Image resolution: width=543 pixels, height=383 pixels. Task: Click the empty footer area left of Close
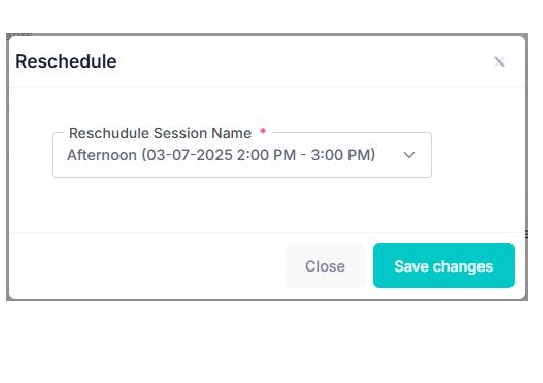click(147, 266)
